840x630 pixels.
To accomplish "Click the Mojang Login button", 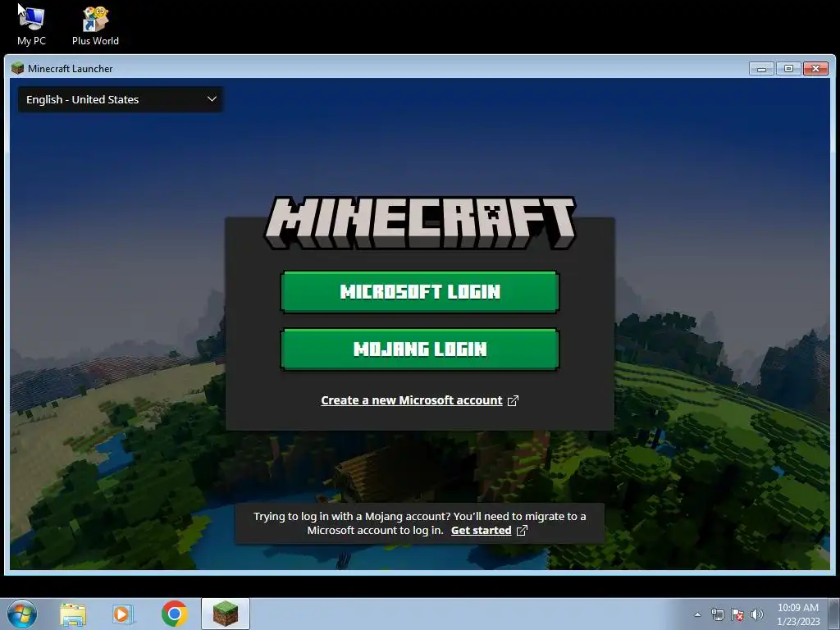I will point(419,349).
